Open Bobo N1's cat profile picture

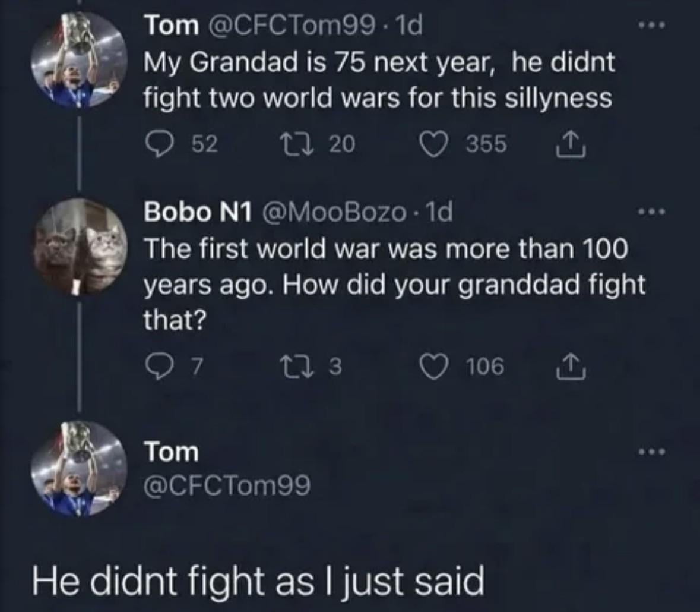(80, 247)
